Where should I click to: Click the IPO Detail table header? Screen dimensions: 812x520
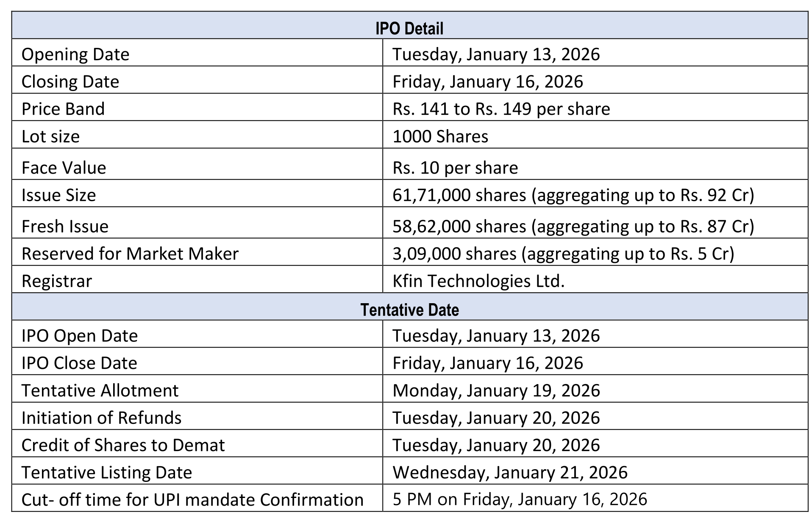coord(409,28)
